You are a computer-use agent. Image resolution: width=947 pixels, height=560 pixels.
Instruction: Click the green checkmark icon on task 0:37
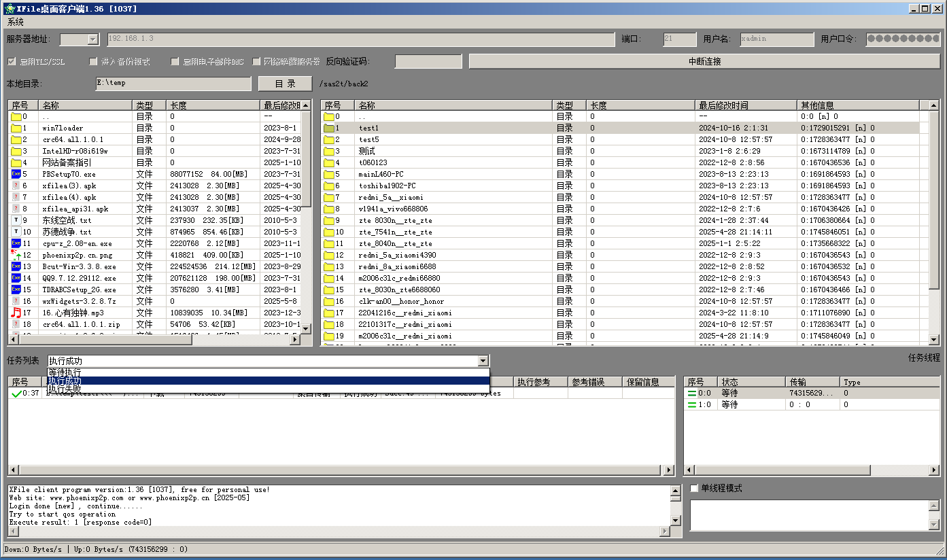(x=16, y=393)
